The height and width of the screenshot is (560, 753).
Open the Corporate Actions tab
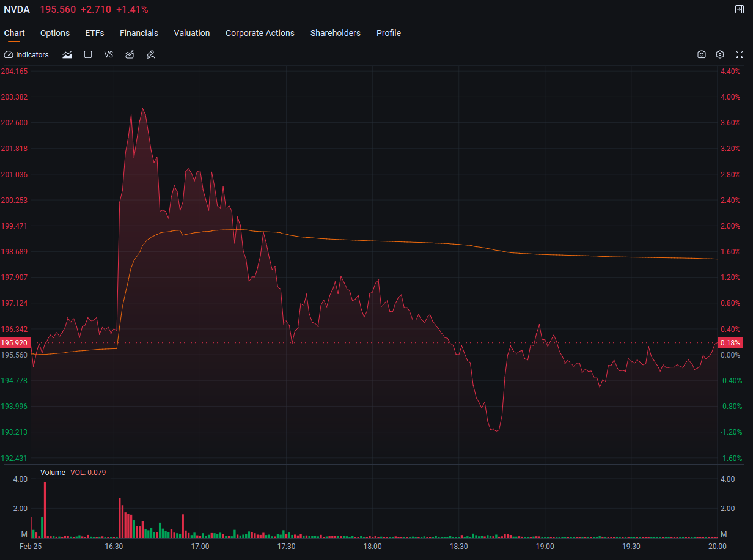pyautogui.click(x=260, y=33)
